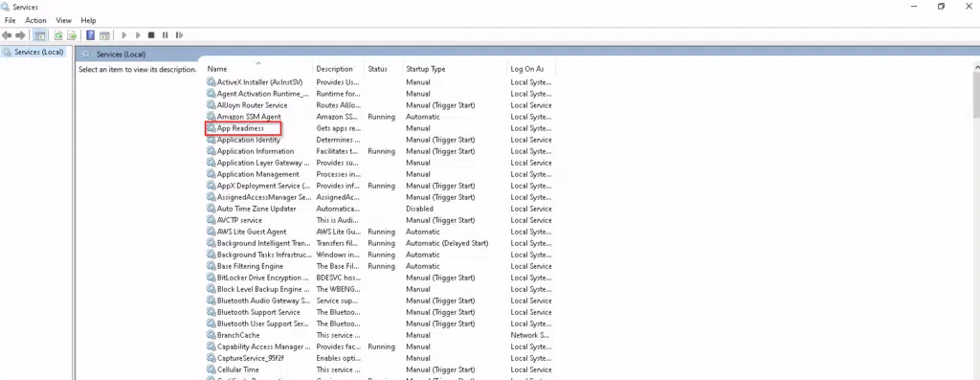Click the Export List toolbar icon
The width and height of the screenshot is (980, 380).
coord(72,35)
